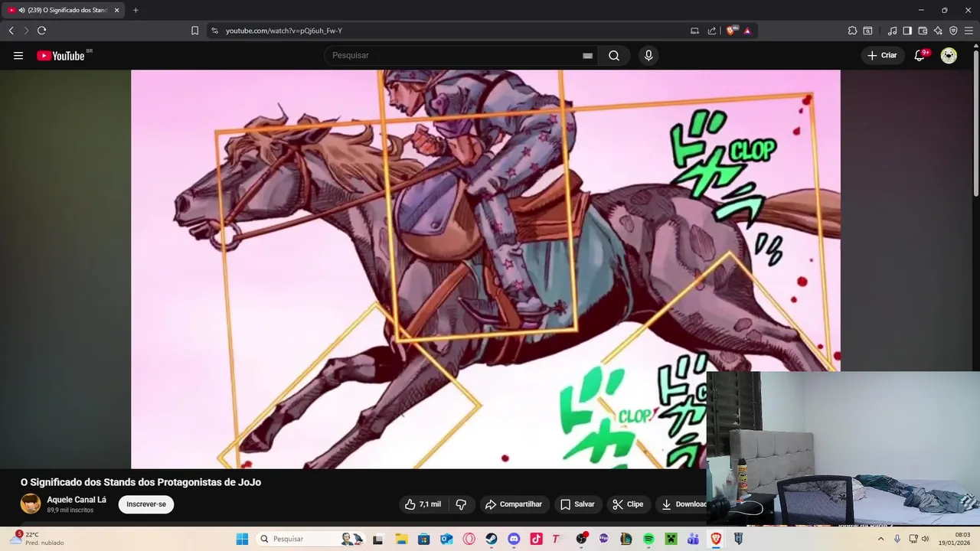The height and width of the screenshot is (551, 980).
Task: Save the video with Salvar
Action: click(577, 504)
